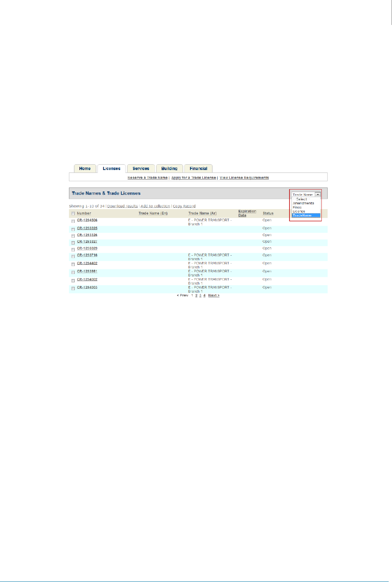Sort by Trade Name (En) column header
The image size is (392, 582).
click(153, 213)
